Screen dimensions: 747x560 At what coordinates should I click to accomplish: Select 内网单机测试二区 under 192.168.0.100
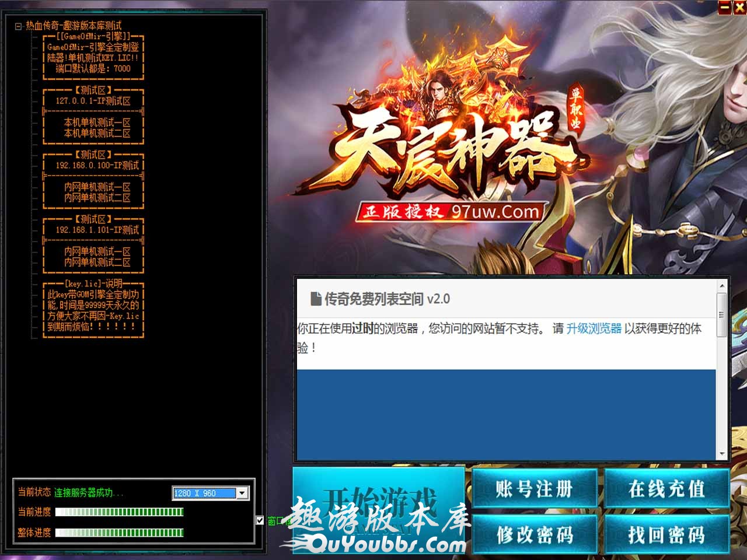(x=97, y=198)
